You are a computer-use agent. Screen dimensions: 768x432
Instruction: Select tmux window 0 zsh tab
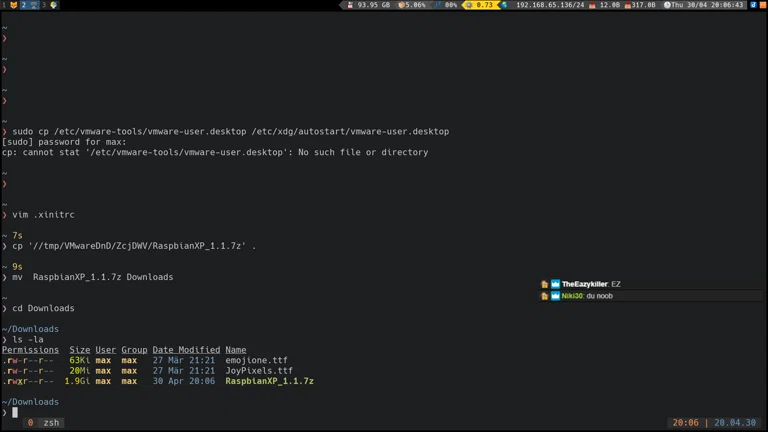pyautogui.click(x=44, y=423)
